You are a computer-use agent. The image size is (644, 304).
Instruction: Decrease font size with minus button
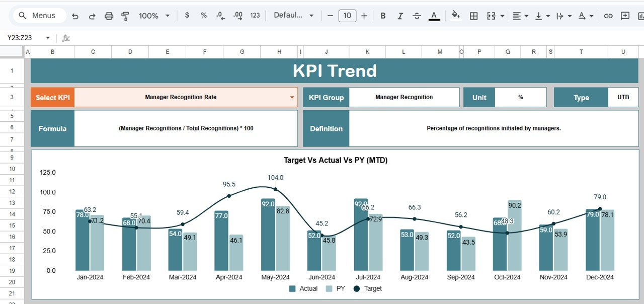point(330,16)
